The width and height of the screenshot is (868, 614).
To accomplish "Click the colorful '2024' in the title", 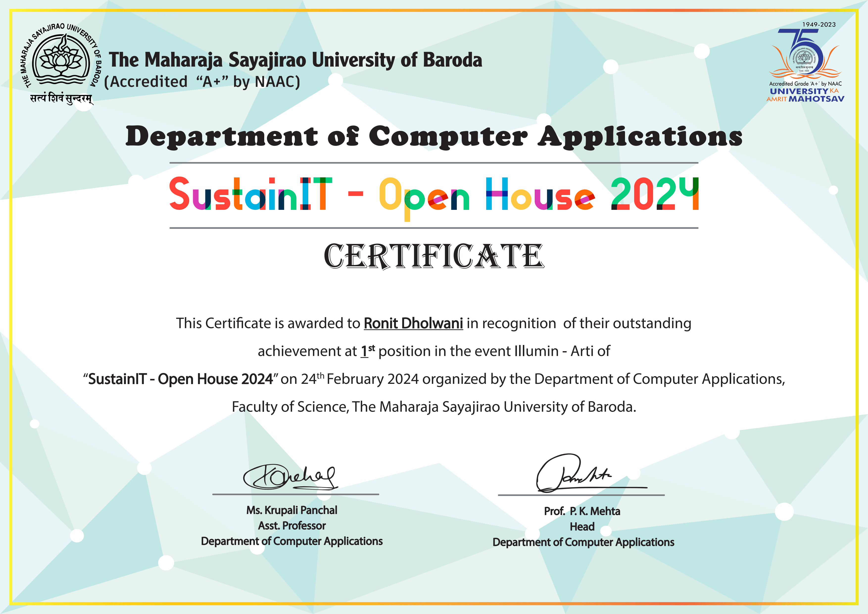I will 655,194.
